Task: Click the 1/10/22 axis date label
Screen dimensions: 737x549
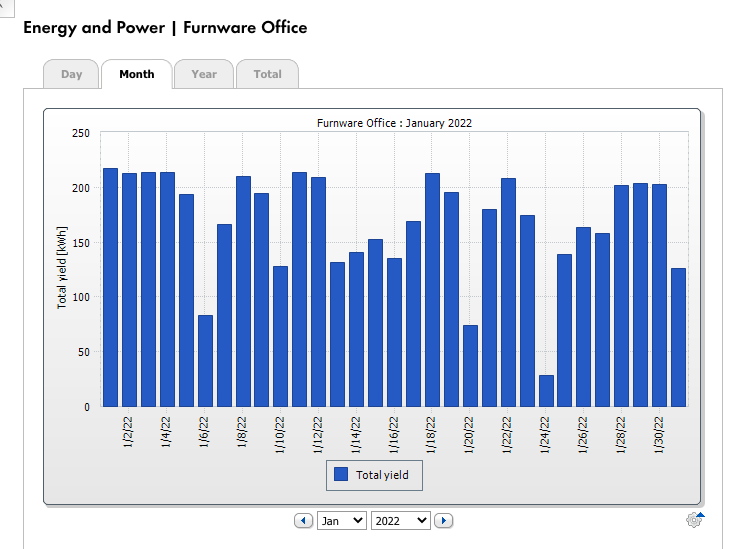Action: click(279, 435)
